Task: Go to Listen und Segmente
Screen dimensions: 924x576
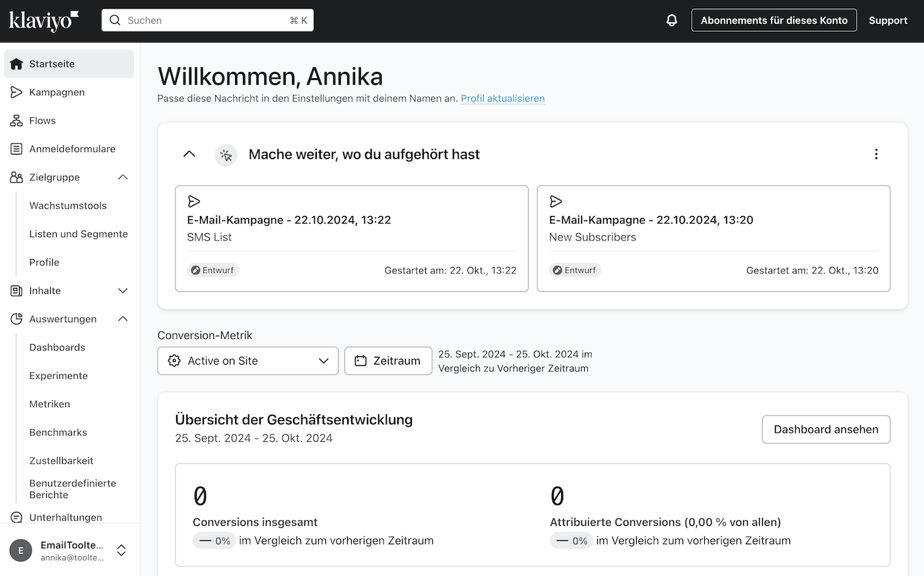Action: tap(79, 234)
